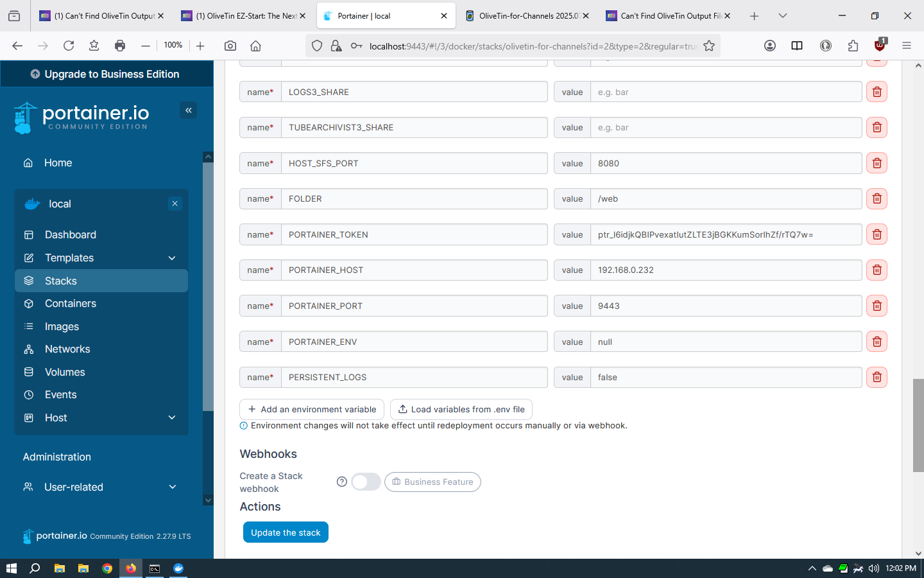Screen dimensions: 924x578
Task: Add an environment variable
Action: [312, 410]
